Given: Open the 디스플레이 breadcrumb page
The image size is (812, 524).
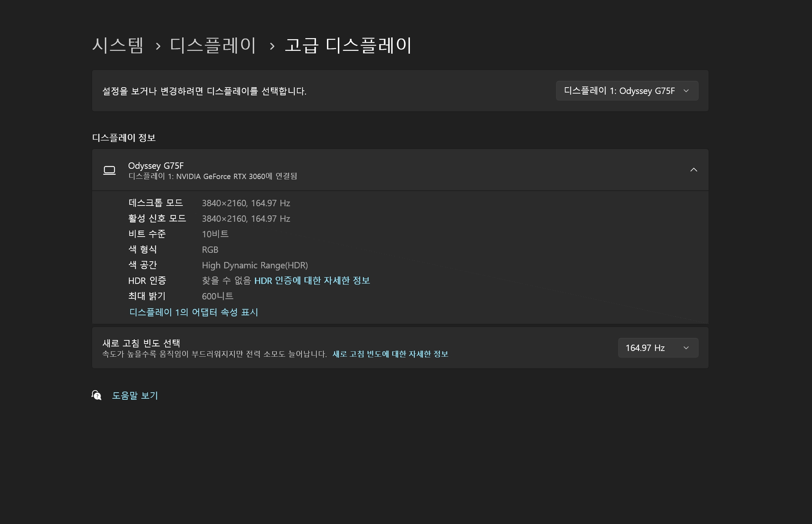Looking at the screenshot, I should [x=213, y=46].
